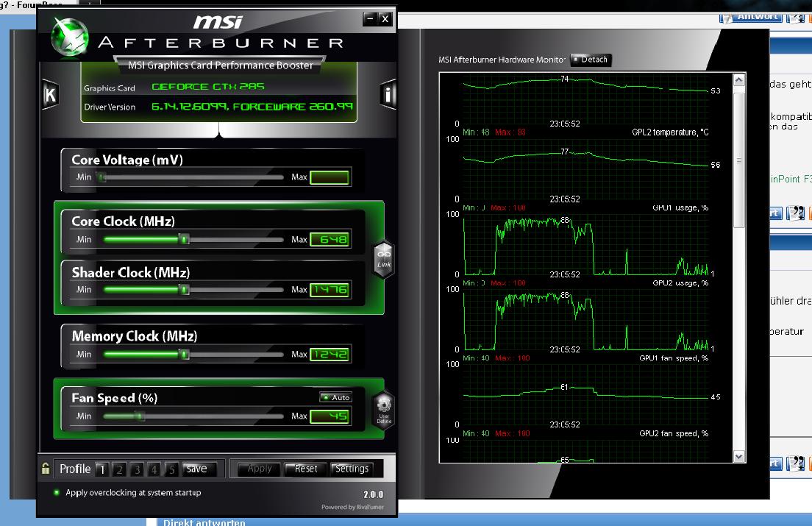Click the Memory Clock slider handle
This screenshot has height=526, width=812.
point(184,354)
